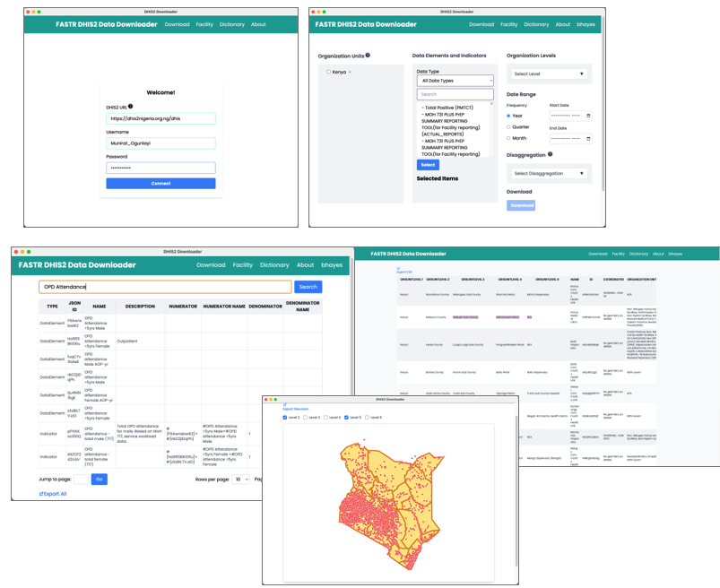Click the Export GeoJson link above the map
This screenshot has width=720, height=588.
pos(295,408)
